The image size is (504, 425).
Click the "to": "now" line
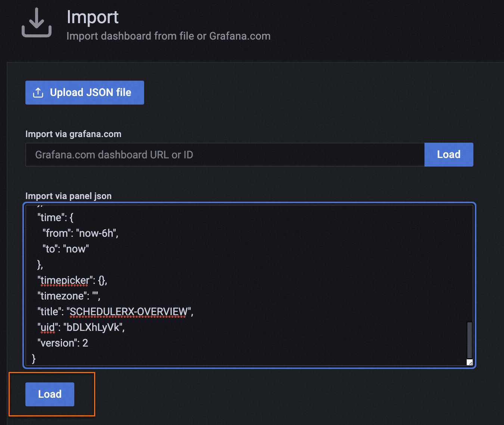tap(66, 249)
